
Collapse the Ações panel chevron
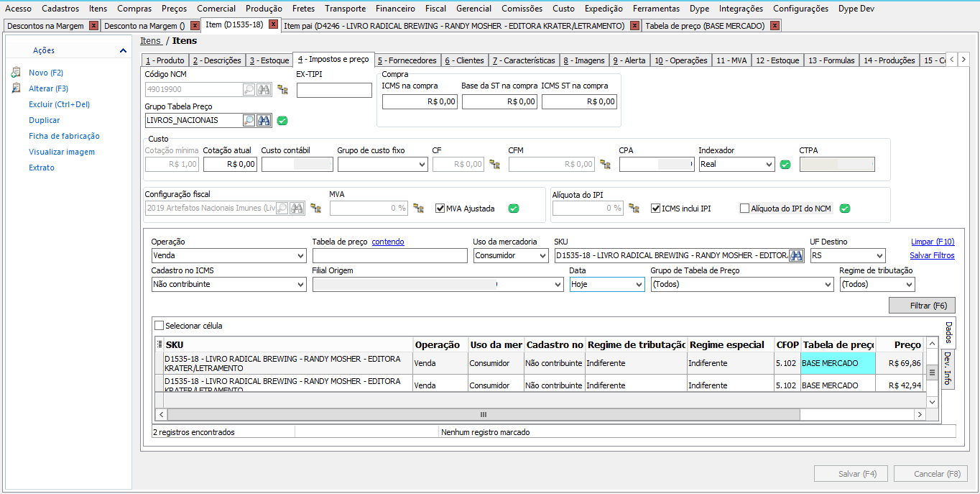coord(124,50)
